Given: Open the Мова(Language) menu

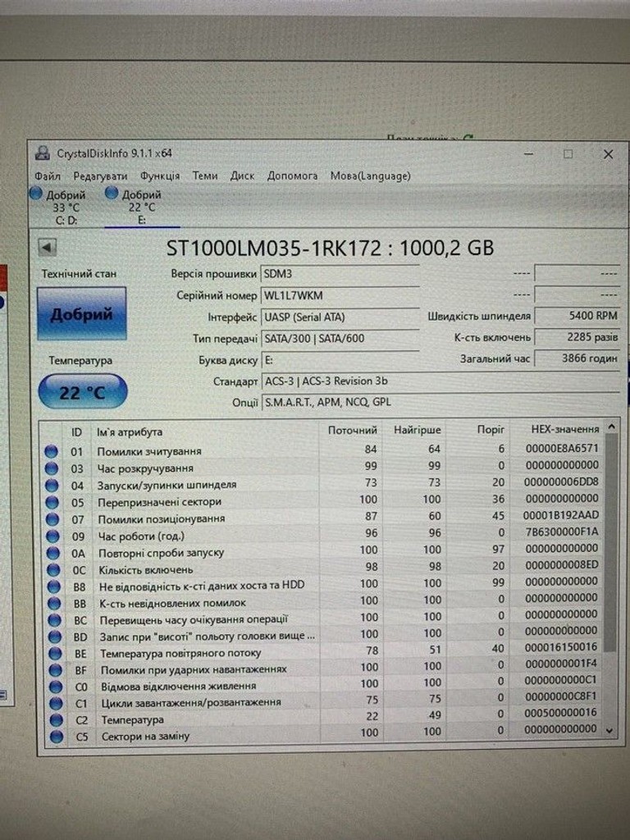Looking at the screenshot, I should coord(370,176).
